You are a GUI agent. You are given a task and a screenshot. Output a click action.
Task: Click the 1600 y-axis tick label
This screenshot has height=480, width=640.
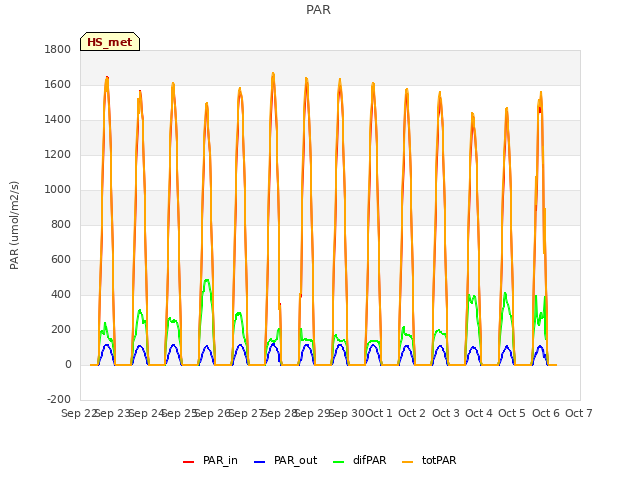point(58,84)
